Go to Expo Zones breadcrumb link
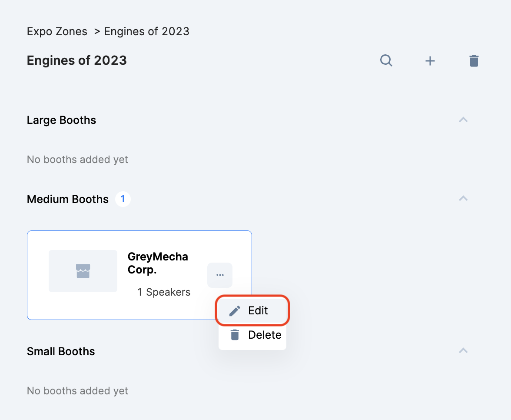This screenshot has height=420, width=511. coord(57,31)
